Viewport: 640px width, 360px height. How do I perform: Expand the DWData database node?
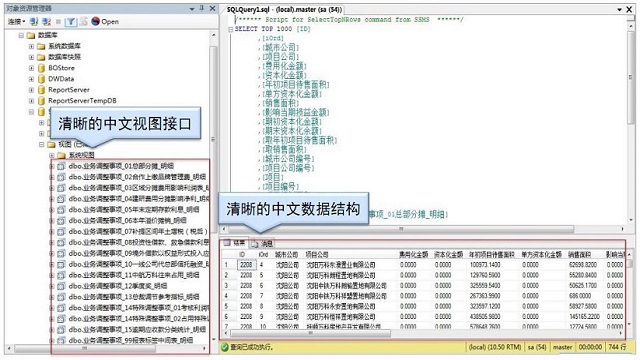[31, 79]
